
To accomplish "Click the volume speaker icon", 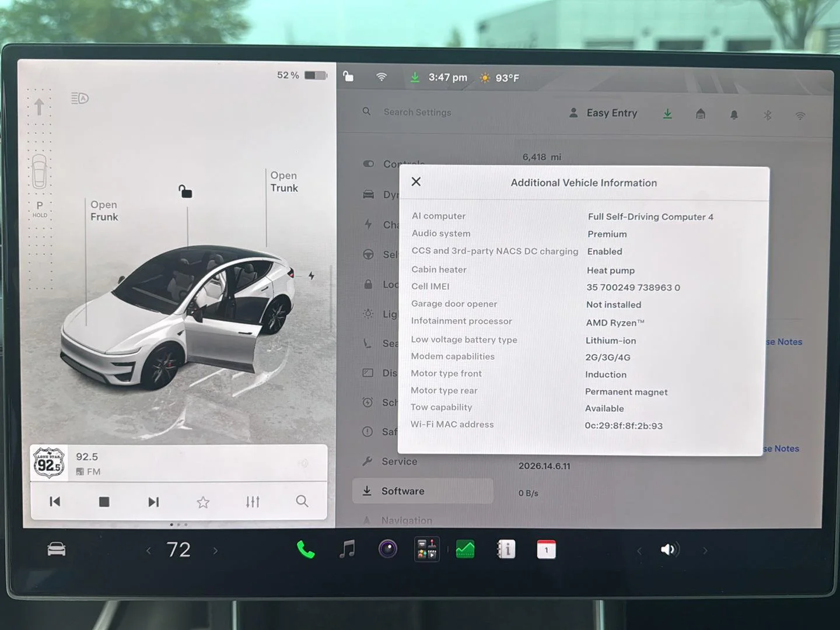I will [x=670, y=549].
